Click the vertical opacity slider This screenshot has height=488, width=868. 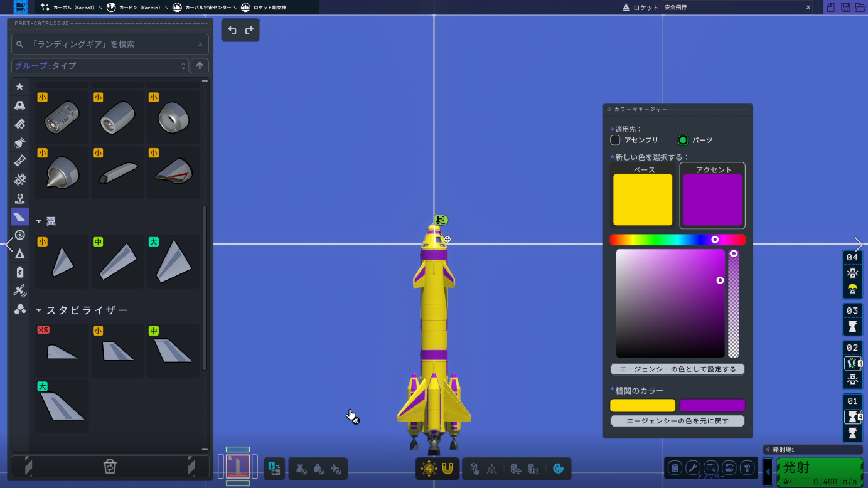(x=734, y=304)
